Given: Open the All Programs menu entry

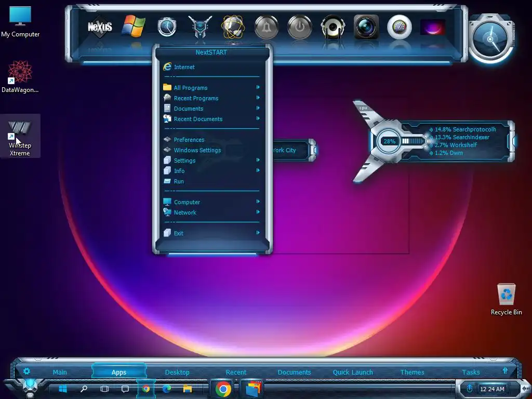Looking at the screenshot, I should 211,87.
